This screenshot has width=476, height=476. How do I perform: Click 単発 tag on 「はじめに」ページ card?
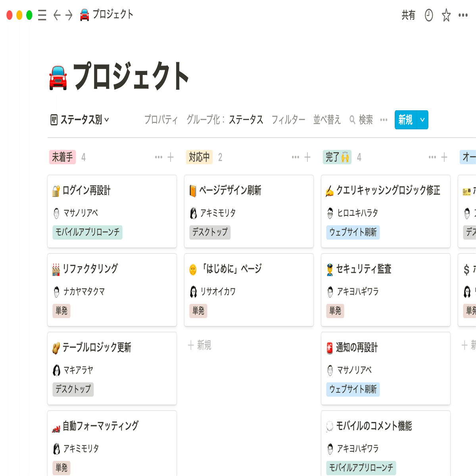[198, 311]
